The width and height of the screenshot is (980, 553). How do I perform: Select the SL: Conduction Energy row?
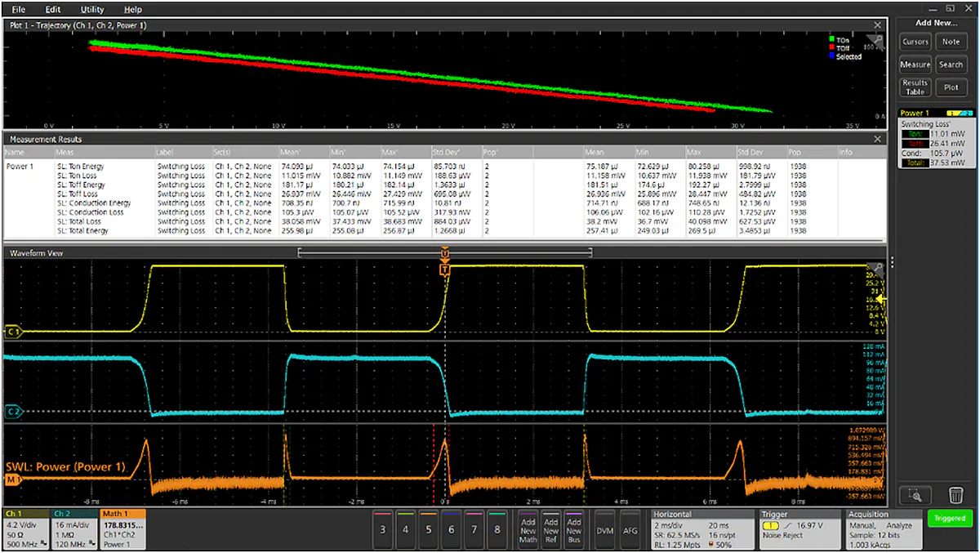click(x=444, y=203)
